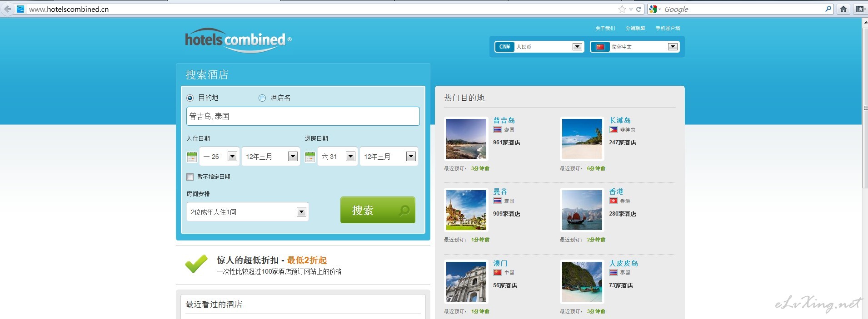The image size is (868, 319).
Task: Click the Hong Kong flag under 香港
Action: point(614,201)
